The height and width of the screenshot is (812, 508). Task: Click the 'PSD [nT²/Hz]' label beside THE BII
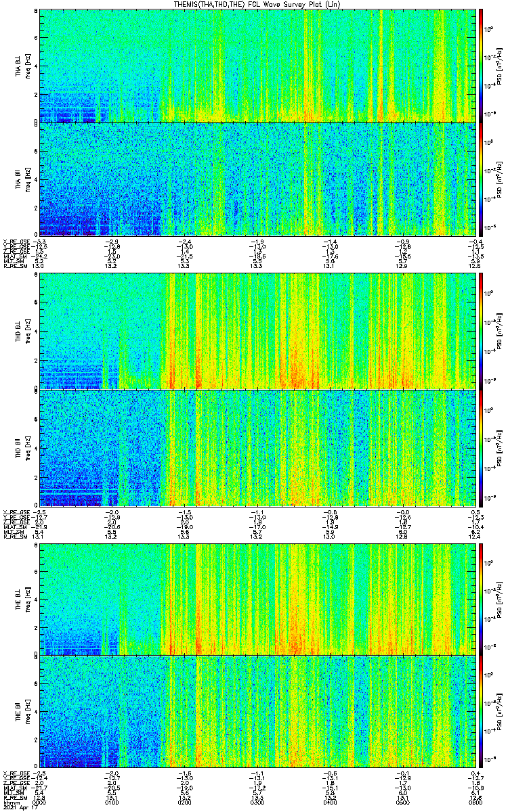pyautogui.click(x=499, y=712)
